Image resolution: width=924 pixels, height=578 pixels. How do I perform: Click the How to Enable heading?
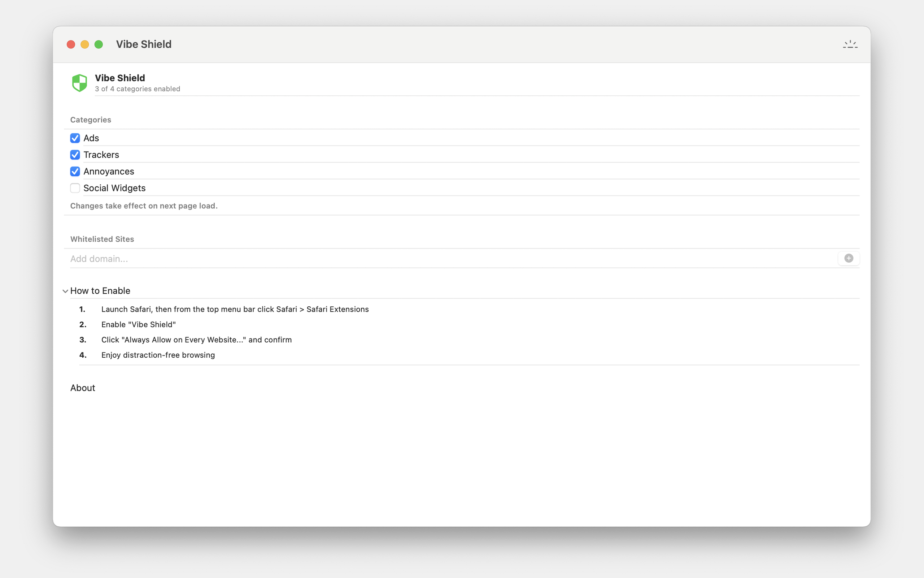click(x=100, y=290)
